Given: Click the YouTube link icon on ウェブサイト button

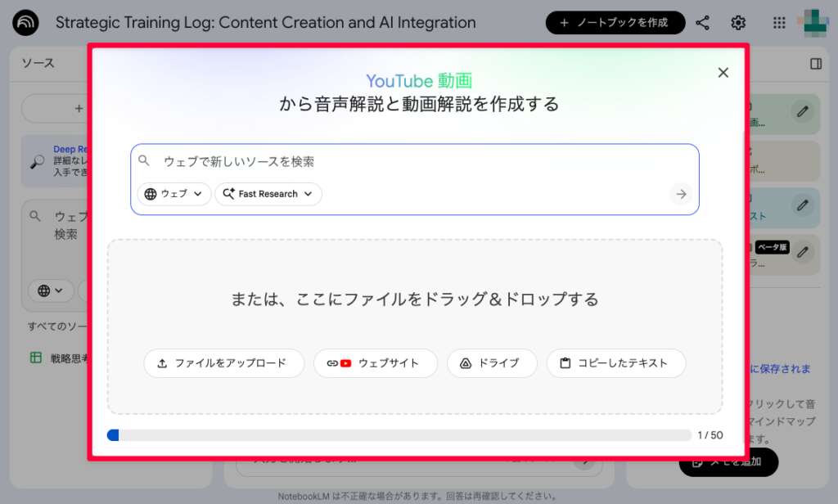Looking at the screenshot, I should pos(338,363).
